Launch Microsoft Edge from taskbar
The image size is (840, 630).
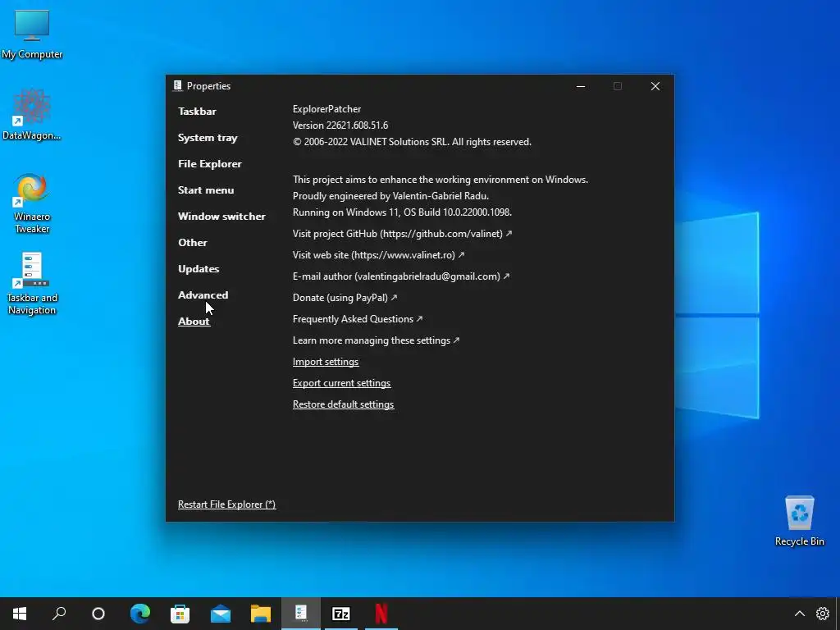pos(140,614)
